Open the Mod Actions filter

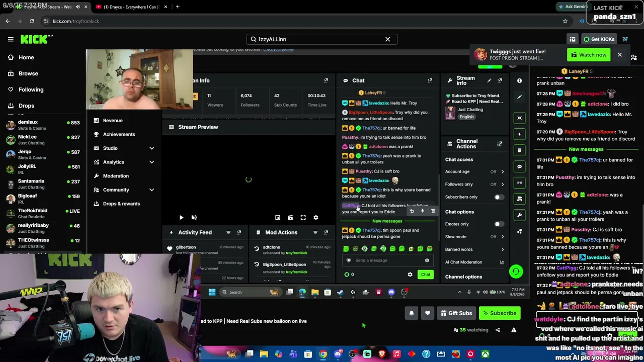[x=315, y=232]
